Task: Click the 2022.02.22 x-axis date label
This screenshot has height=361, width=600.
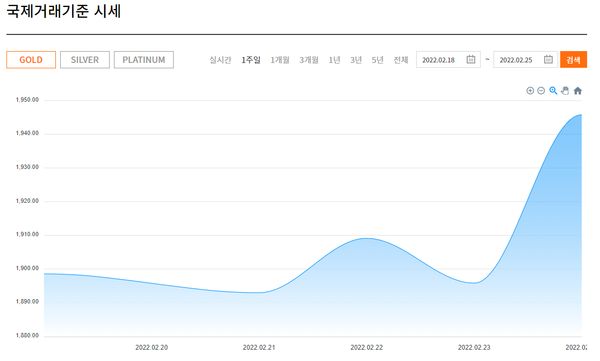Action: (367, 348)
